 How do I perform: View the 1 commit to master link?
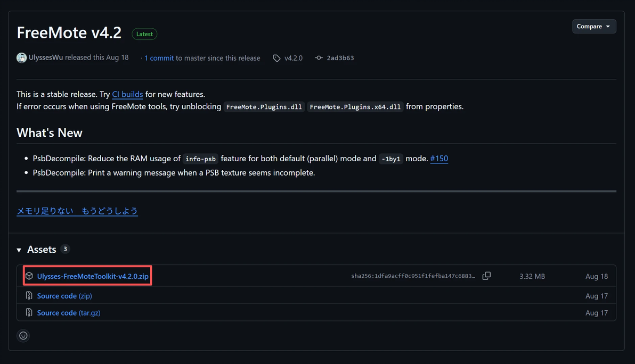point(159,58)
